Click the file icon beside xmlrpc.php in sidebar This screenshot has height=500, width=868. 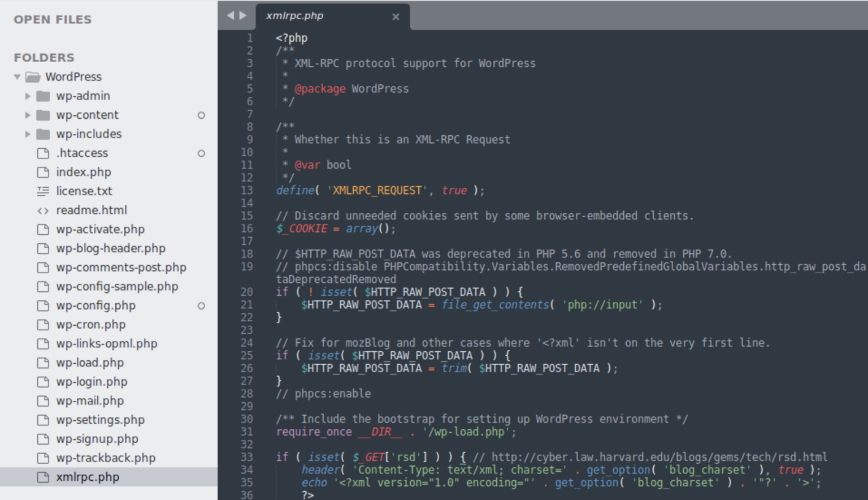point(43,477)
